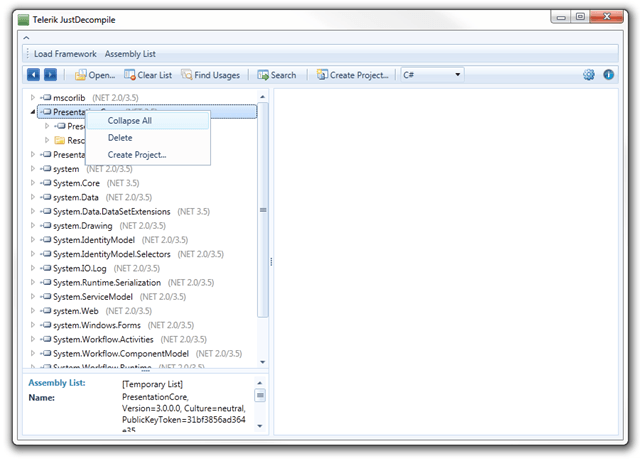Navigate back with the left arrow button
This screenshot has width=640, height=461.
click(33, 75)
